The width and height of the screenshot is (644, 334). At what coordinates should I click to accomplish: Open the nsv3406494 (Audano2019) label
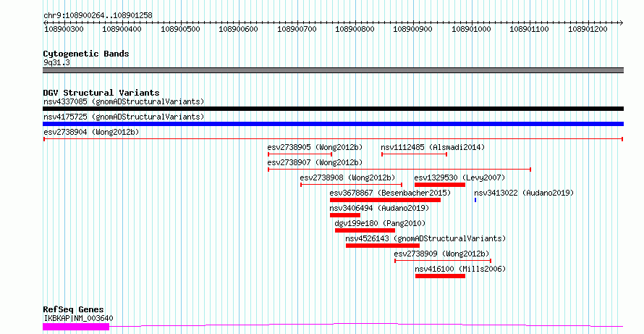click(x=379, y=208)
